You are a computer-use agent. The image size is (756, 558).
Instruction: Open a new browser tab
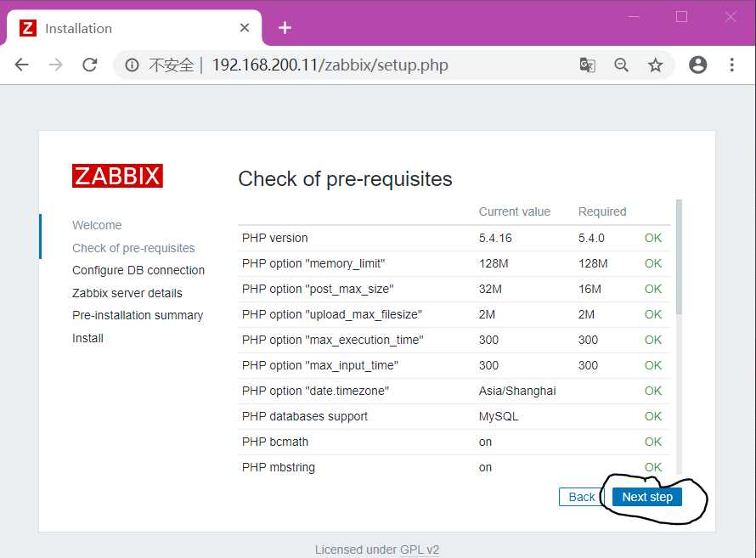point(285,27)
